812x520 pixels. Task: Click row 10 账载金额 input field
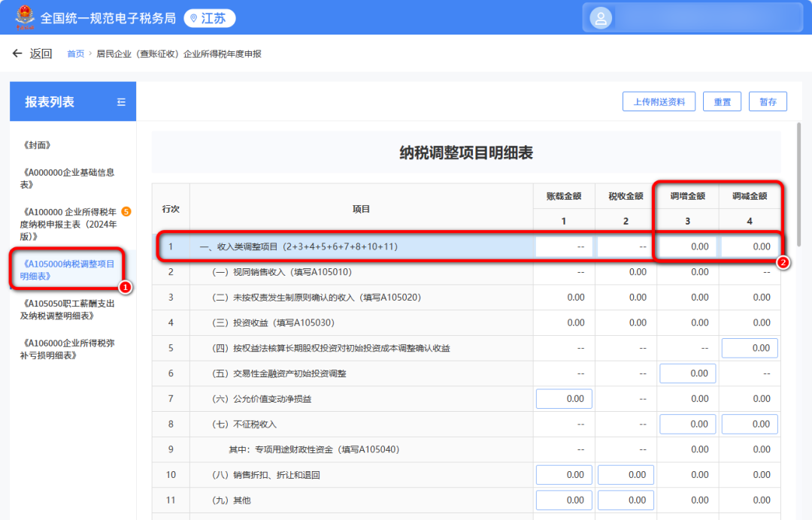[564, 475]
